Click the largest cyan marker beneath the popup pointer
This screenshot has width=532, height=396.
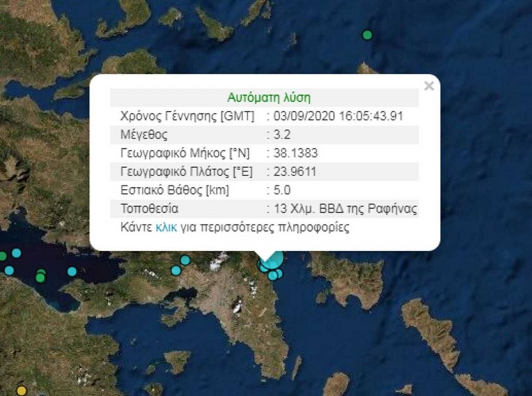(273, 260)
